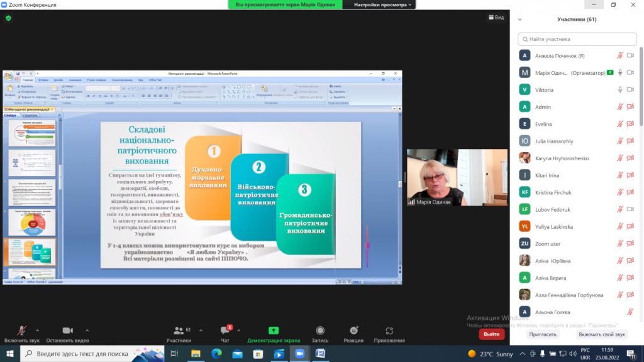644x362 pixels.
Task: Select participant Kristina Firchuk
Action: pos(577,192)
